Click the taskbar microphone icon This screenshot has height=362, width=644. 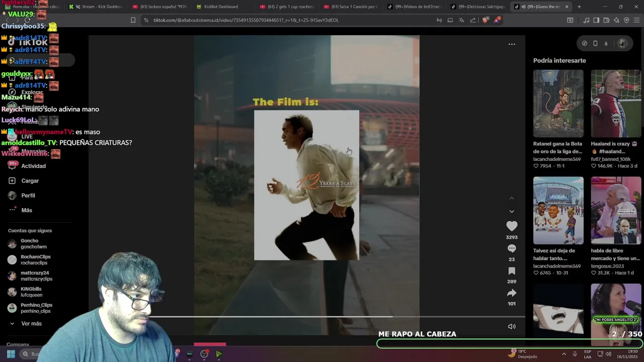[575, 354]
